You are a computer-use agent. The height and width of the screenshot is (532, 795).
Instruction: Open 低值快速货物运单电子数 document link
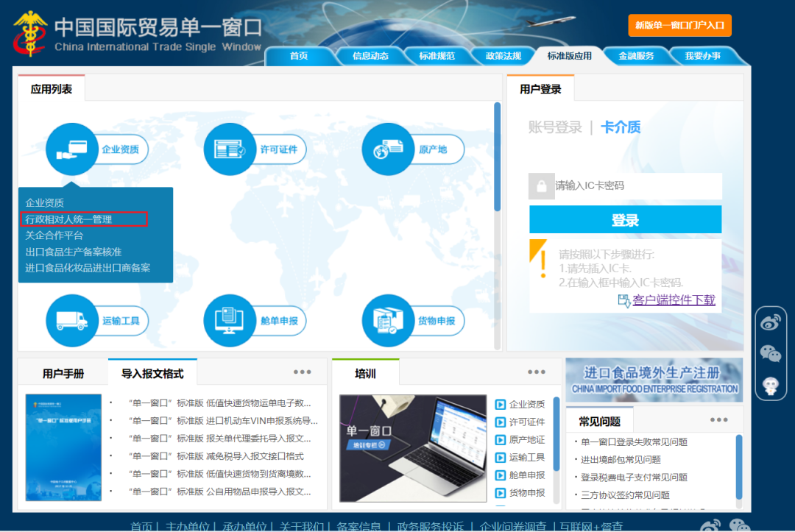[x=220, y=403]
